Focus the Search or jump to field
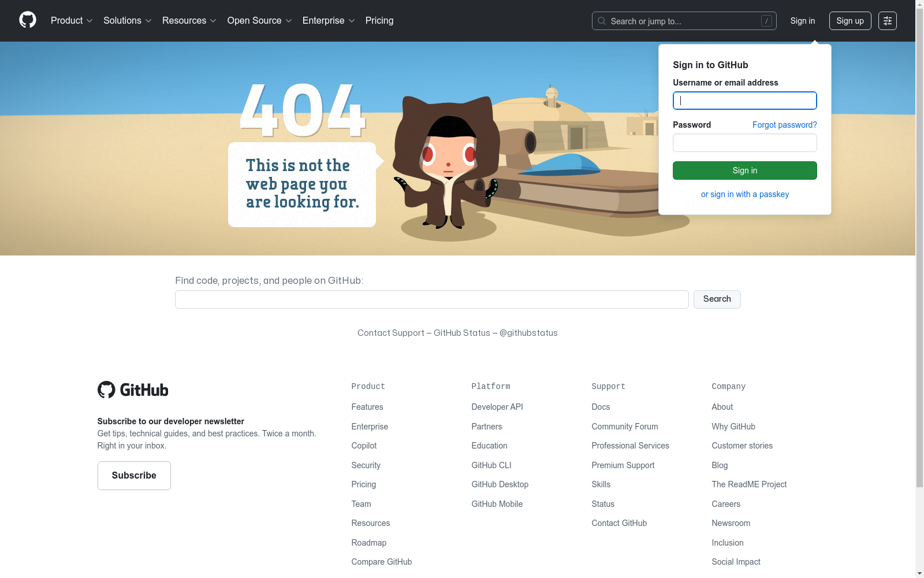Screen dimensions: 924x578 (x=684, y=21)
